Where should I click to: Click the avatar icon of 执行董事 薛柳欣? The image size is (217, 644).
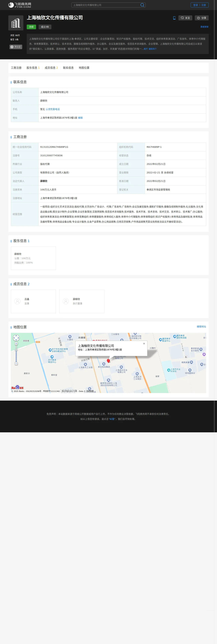(x=66, y=301)
